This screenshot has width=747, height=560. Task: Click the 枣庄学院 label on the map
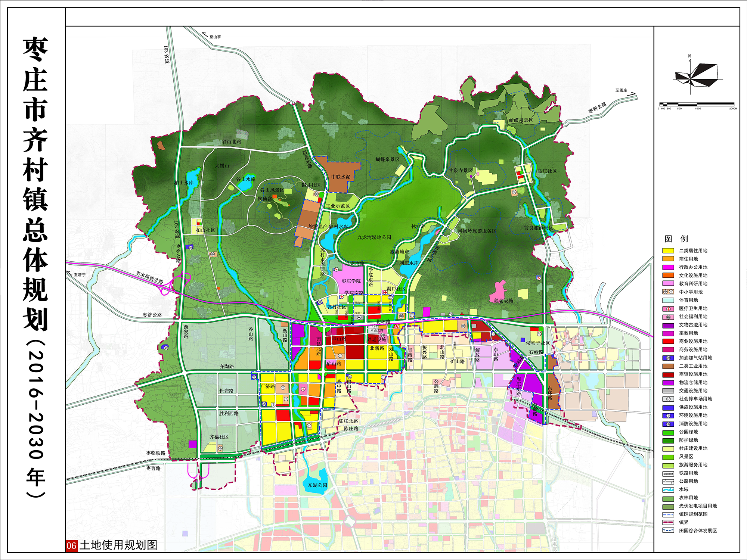351,281
